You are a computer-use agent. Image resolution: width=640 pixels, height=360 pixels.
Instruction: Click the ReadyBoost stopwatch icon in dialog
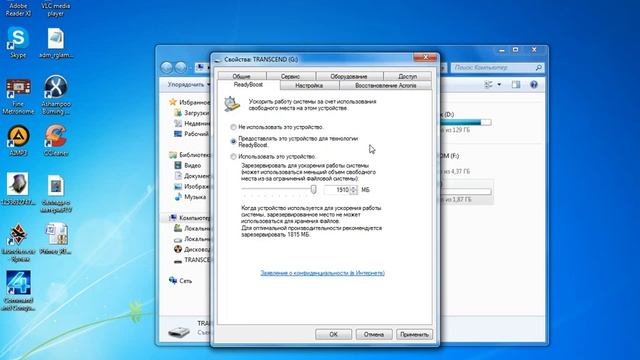point(232,104)
